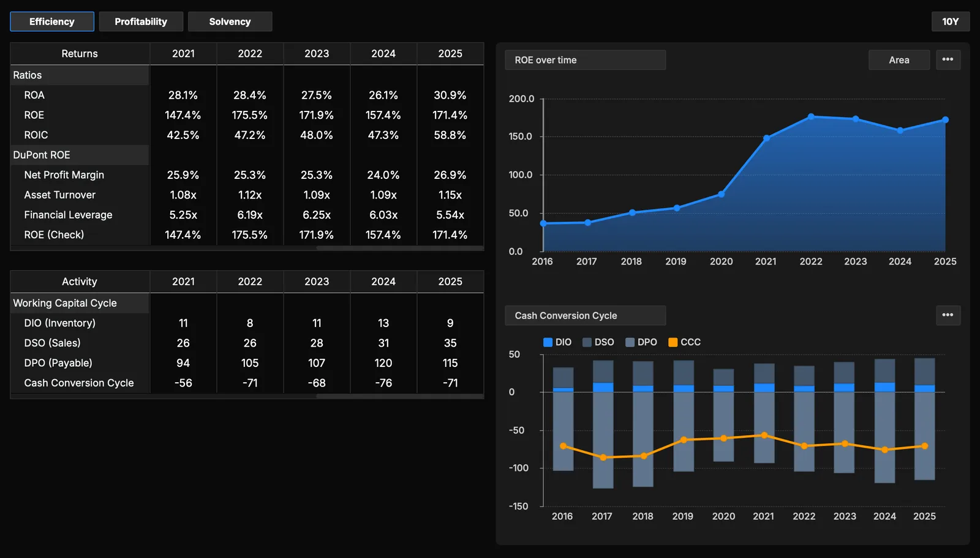Image resolution: width=980 pixels, height=558 pixels.
Task: Click the 2025 data point on ROE chart
Action: pos(945,120)
